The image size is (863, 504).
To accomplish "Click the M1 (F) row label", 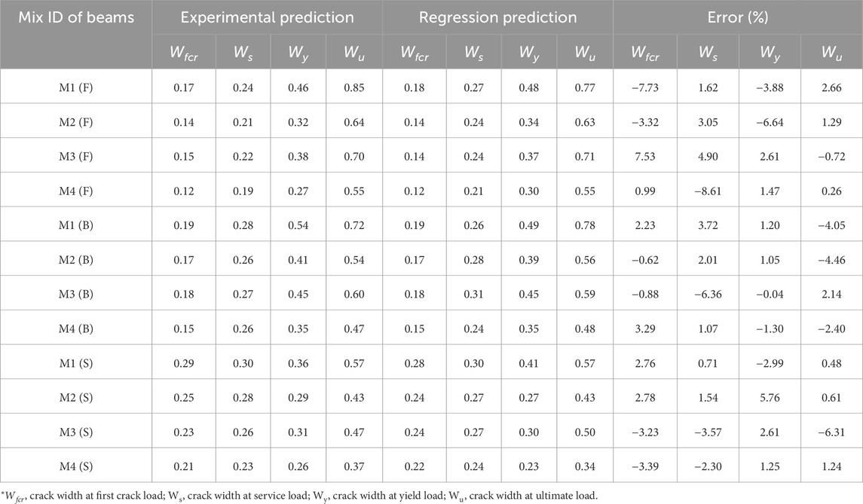I will (75, 85).
